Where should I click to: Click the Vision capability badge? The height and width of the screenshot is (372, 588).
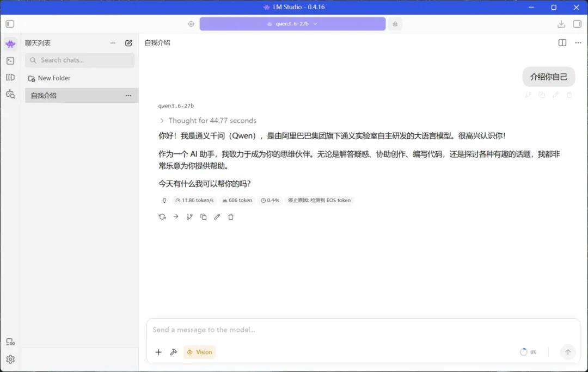pyautogui.click(x=199, y=352)
